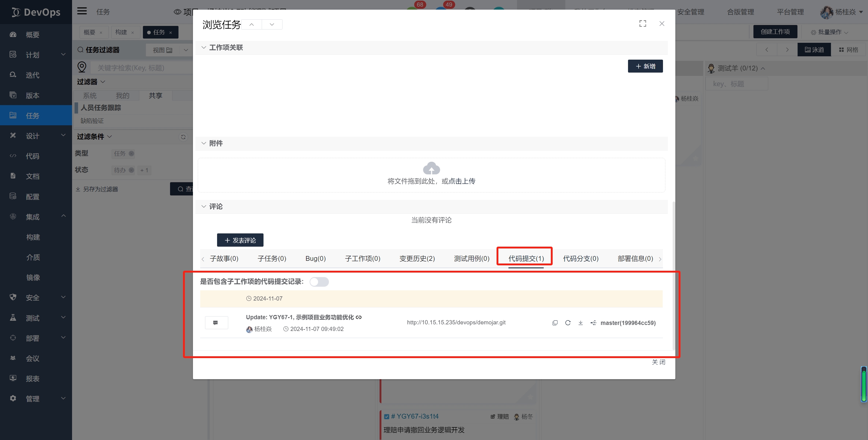Switch to 代码分支(0) tab
Viewport: 868px width, 440px height.
[581, 258]
